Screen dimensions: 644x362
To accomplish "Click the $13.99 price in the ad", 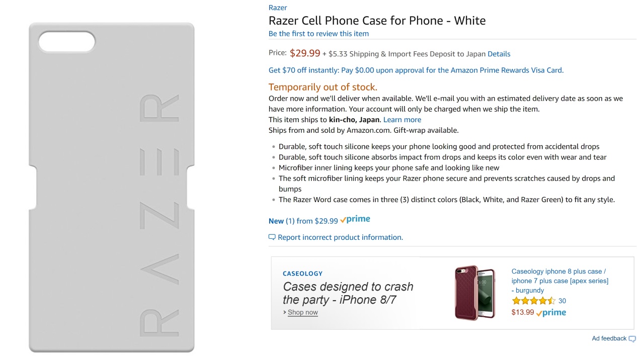I will [522, 312].
